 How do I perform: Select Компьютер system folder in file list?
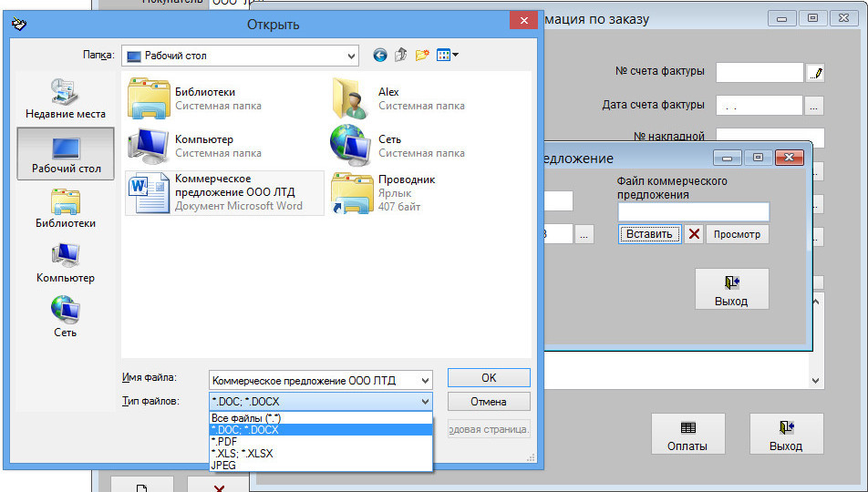pyautogui.click(x=193, y=146)
